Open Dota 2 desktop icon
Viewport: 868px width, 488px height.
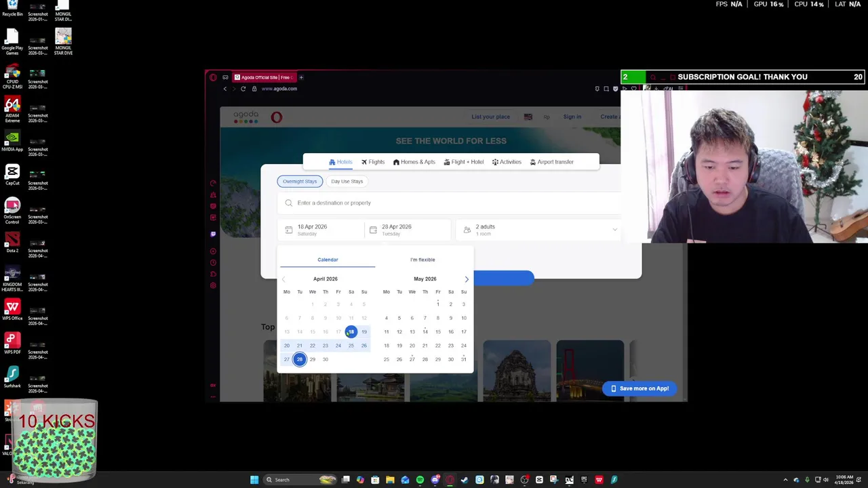12,243
